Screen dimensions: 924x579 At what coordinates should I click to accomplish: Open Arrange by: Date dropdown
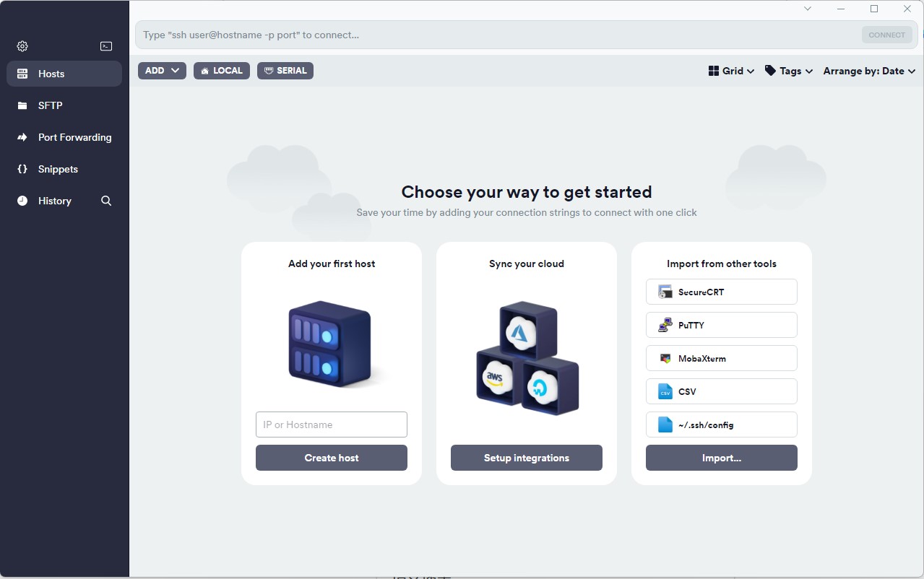[x=869, y=71]
